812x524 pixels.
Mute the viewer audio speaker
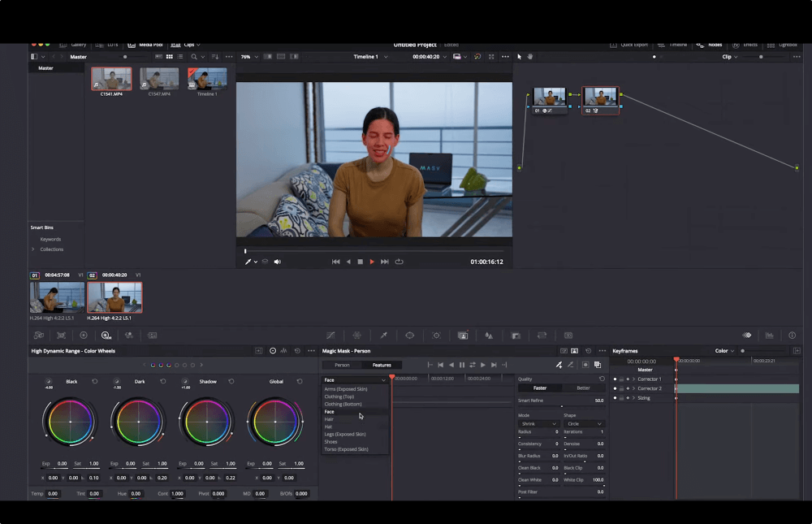click(278, 262)
